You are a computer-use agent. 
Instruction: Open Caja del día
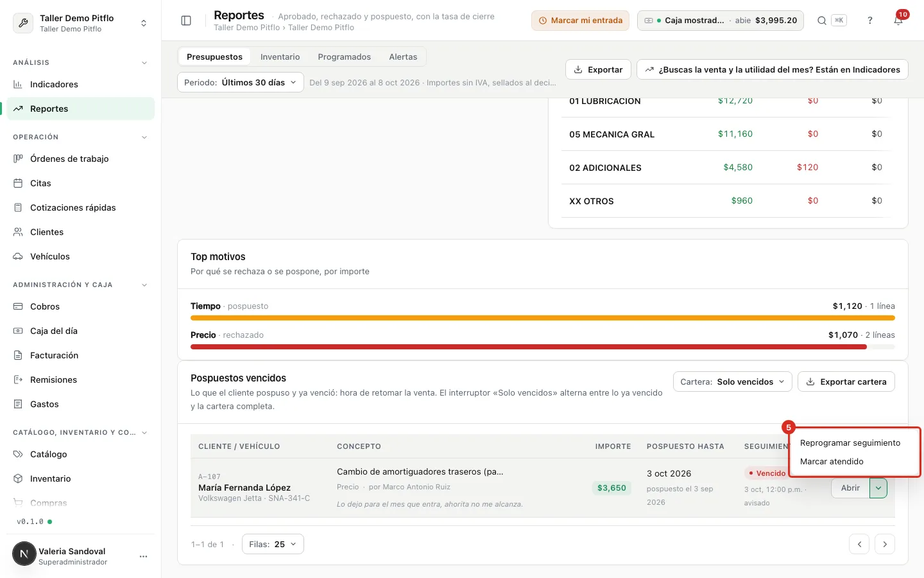pyautogui.click(x=81, y=331)
